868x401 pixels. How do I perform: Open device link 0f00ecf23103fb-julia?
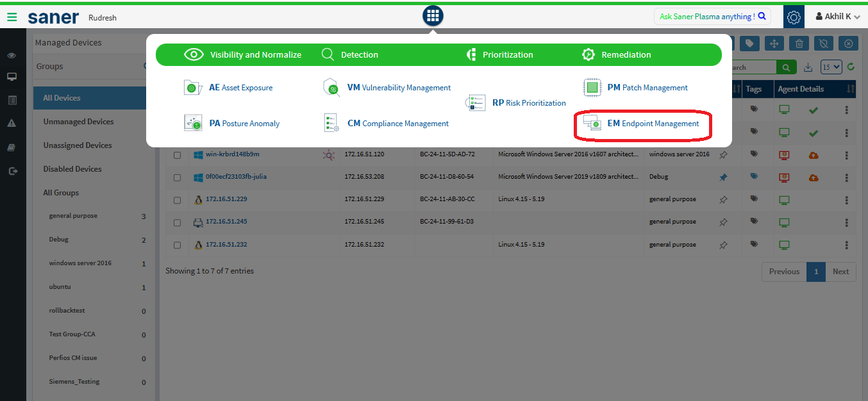coord(236,177)
